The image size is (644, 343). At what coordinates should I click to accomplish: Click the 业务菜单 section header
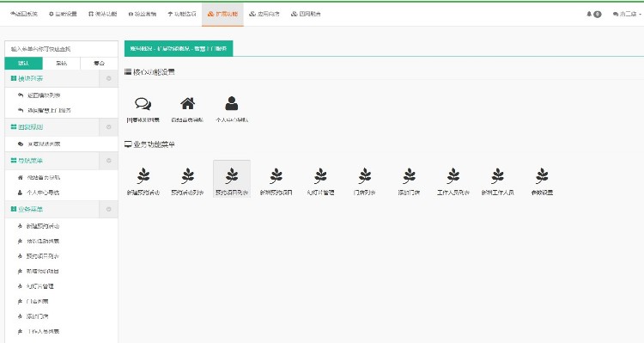click(x=52, y=210)
